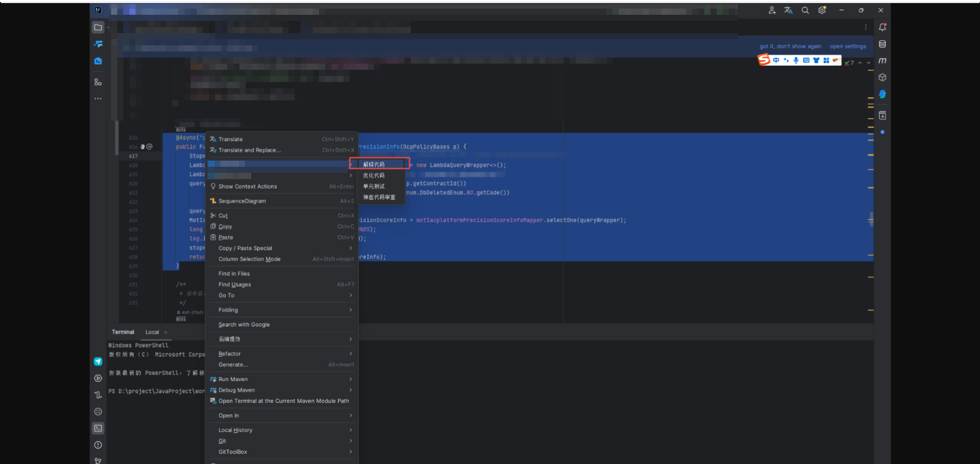Enable Column Selection Mode

[249, 259]
